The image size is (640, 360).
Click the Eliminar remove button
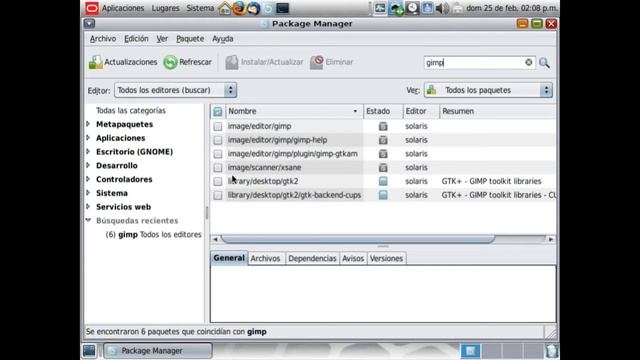click(x=331, y=62)
